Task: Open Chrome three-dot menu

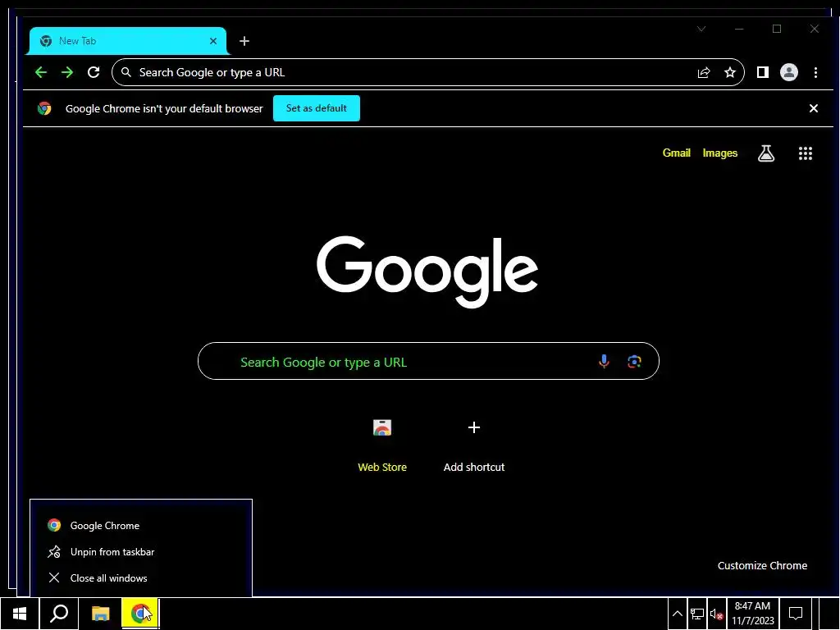Action: pyautogui.click(x=815, y=72)
